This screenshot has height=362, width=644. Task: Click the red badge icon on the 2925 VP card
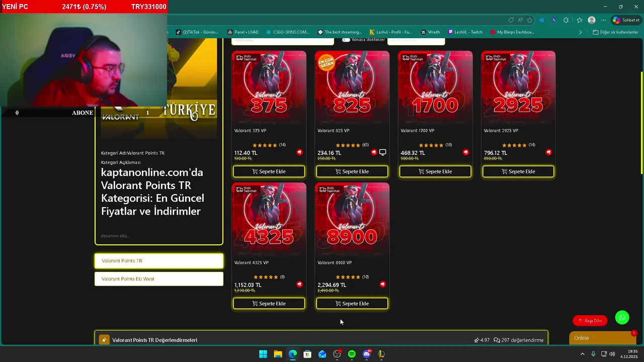[549, 152]
